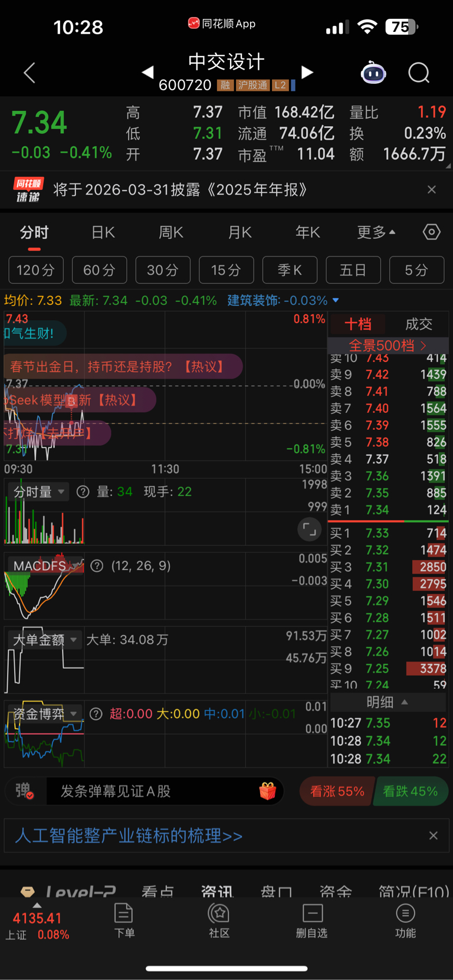The width and height of the screenshot is (453, 980).
Task: Vote 看跌 45% bearish
Action: point(411,791)
